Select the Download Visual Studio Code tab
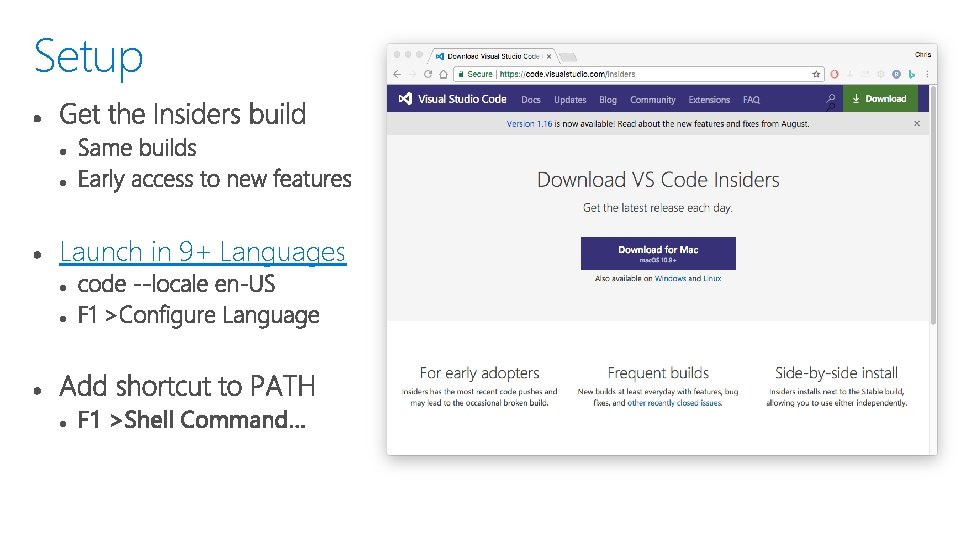Viewport: 960px width, 540px height. (x=493, y=56)
